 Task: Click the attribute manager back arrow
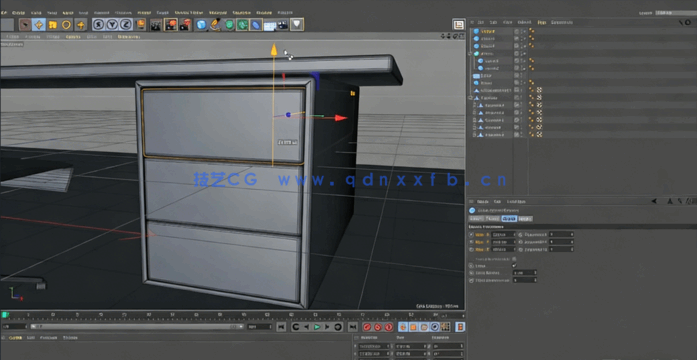[654, 201]
